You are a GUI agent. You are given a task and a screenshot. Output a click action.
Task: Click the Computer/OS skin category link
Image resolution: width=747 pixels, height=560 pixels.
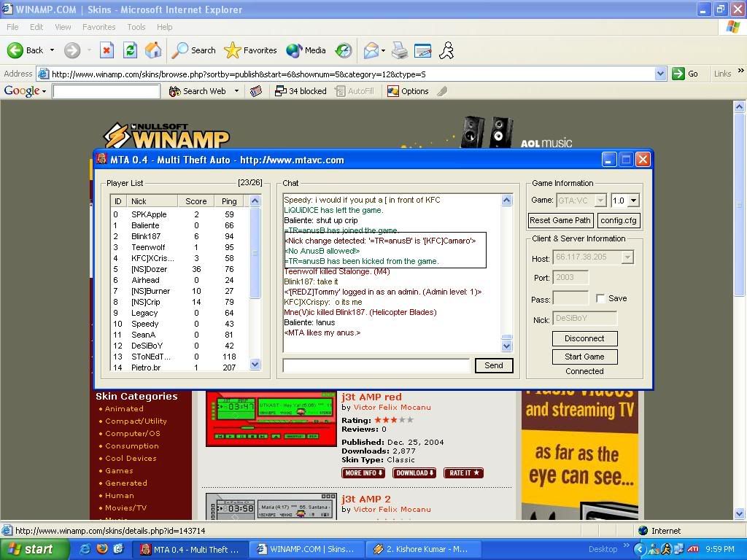pyautogui.click(x=133, y=433)
